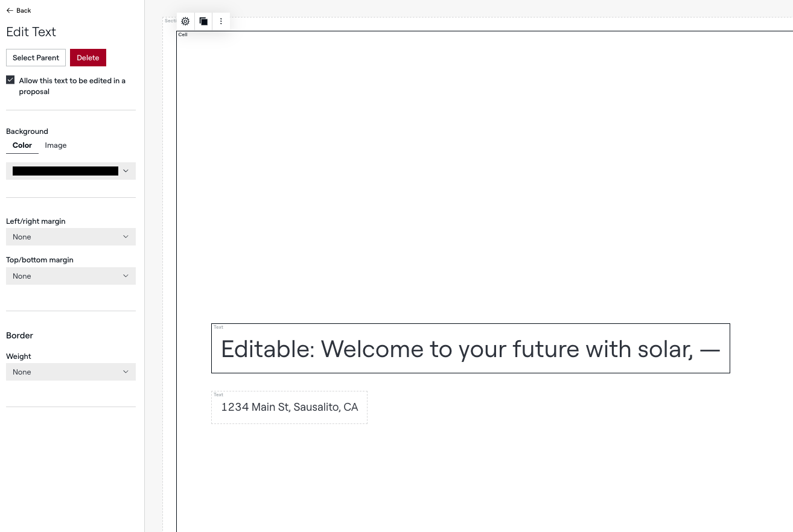
Task: Select the 'Editable: Welcome to your future' text
Action: tap(470, 349)
